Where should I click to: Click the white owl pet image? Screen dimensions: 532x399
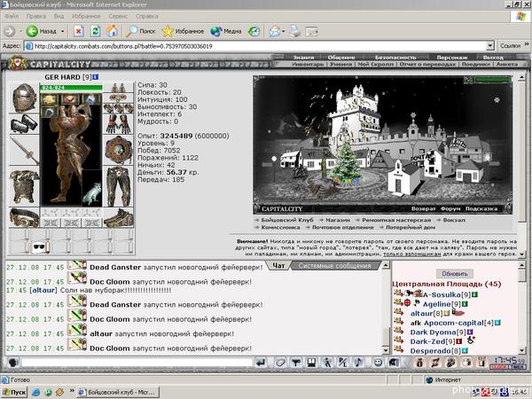click(x=92, y=193)
